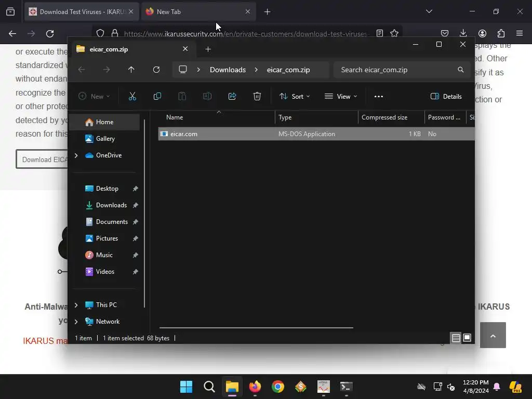The height and width of the screenshot is (399, 532).
Task: Open Videos from the navigation pane
Action: [x=104, y=272]
